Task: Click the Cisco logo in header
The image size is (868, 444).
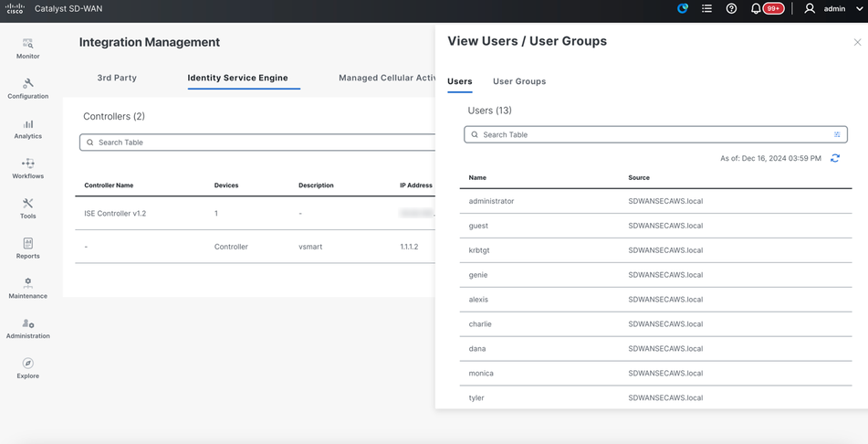Action: [x=15, y=8]
